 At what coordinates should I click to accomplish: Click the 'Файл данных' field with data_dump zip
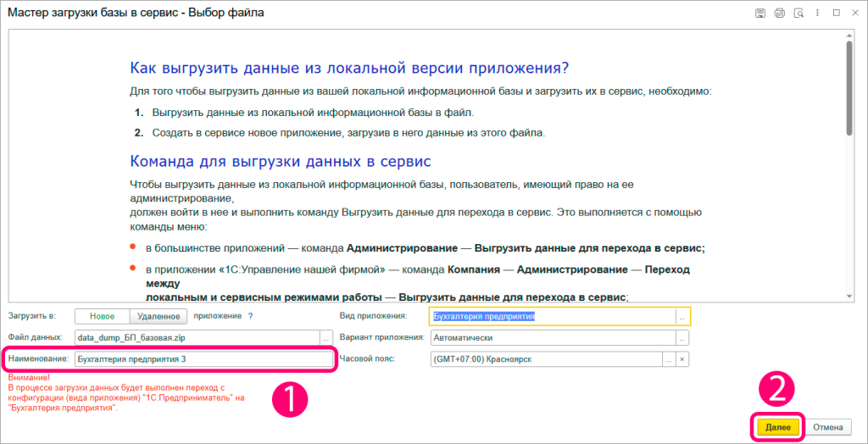pos(195,337)
